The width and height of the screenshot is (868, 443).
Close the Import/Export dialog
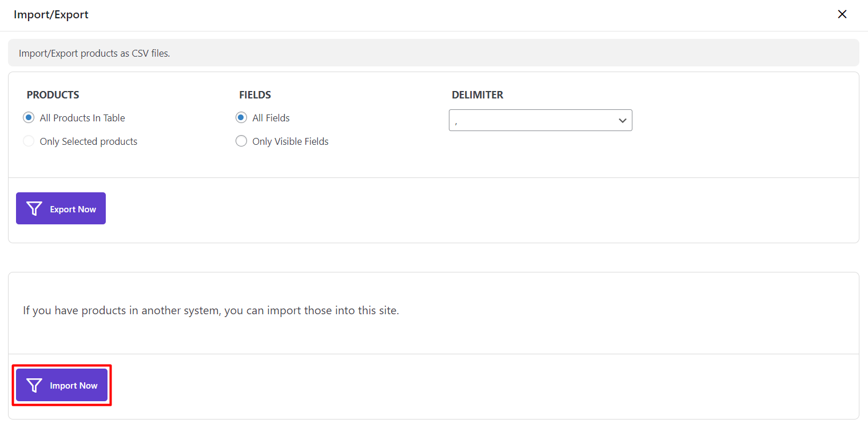pos(842,14)
